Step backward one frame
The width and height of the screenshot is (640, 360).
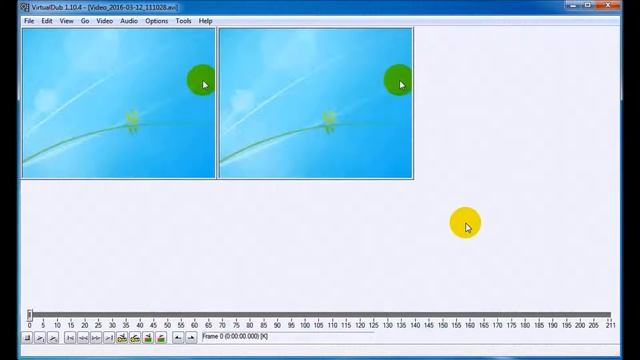coord(83,338)
